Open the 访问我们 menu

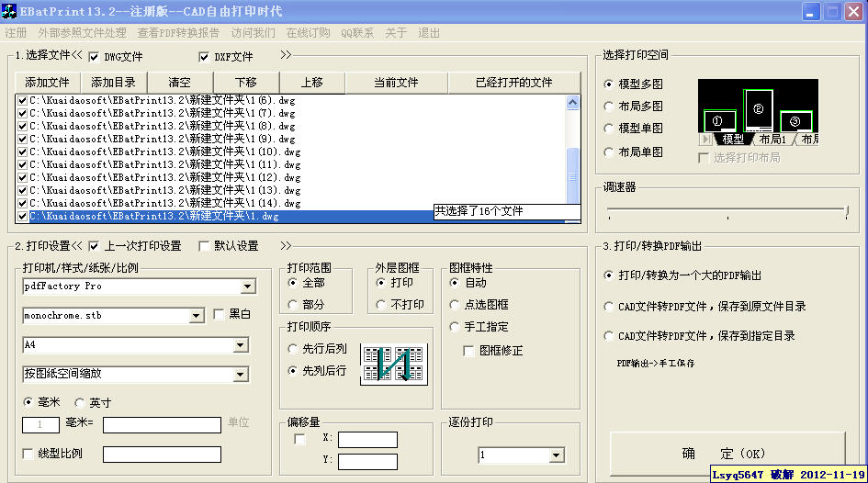pos(253,33)
